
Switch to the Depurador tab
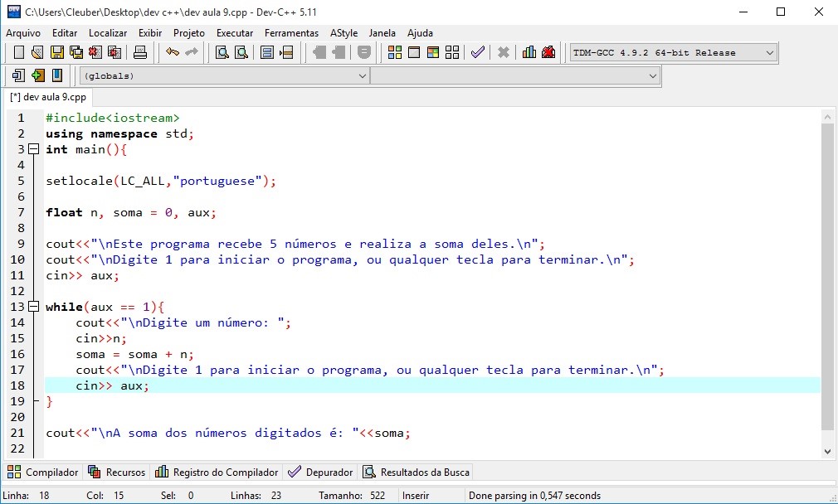(x=320, y=472)
